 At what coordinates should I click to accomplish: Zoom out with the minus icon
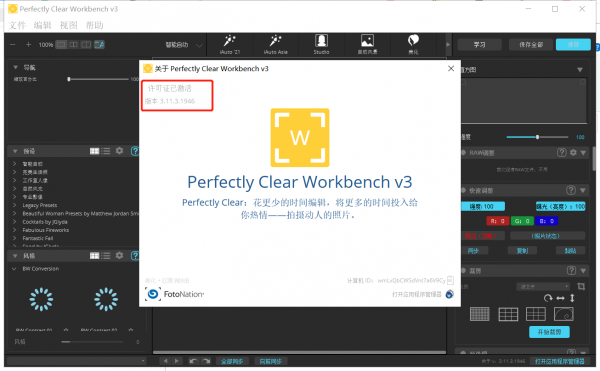pos(13,45)
